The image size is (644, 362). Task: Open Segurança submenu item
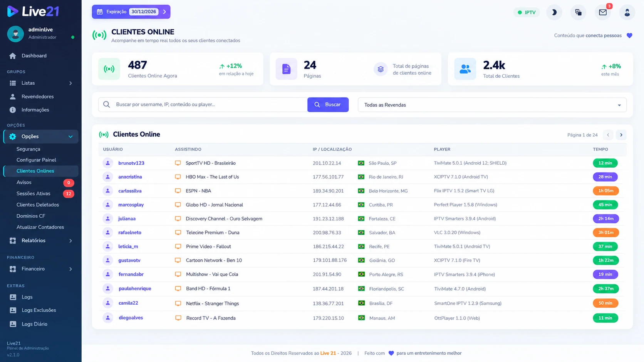pyautogui.click(x=28, y=149)
